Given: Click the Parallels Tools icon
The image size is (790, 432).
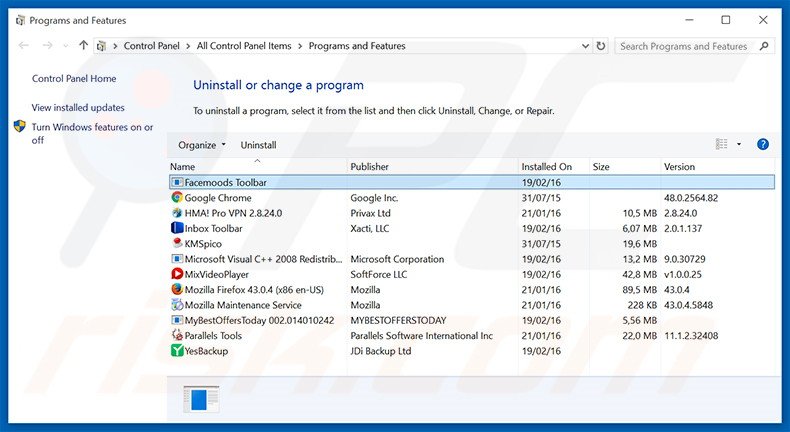Looking at the screenshot, I should pos(177,335).
